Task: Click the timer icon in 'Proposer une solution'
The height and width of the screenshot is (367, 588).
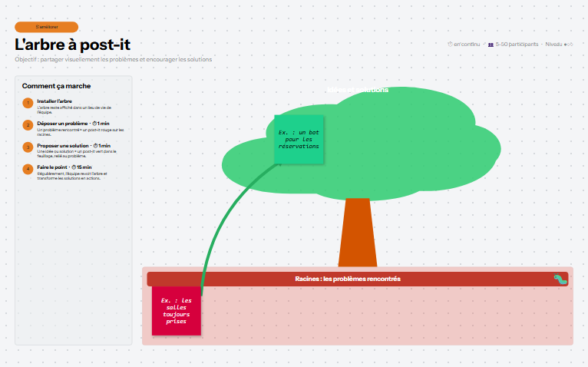Action: (96, 146)
